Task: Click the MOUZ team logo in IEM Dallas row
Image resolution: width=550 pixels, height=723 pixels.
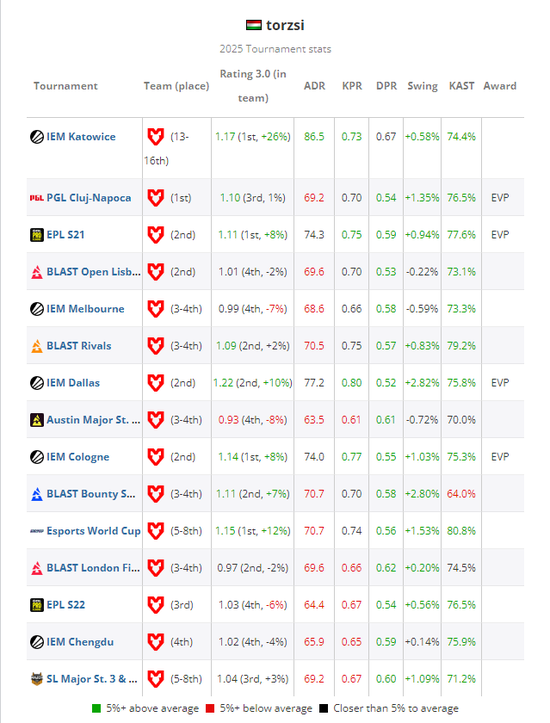Action: pyautogui.click(x=155, y=383)
